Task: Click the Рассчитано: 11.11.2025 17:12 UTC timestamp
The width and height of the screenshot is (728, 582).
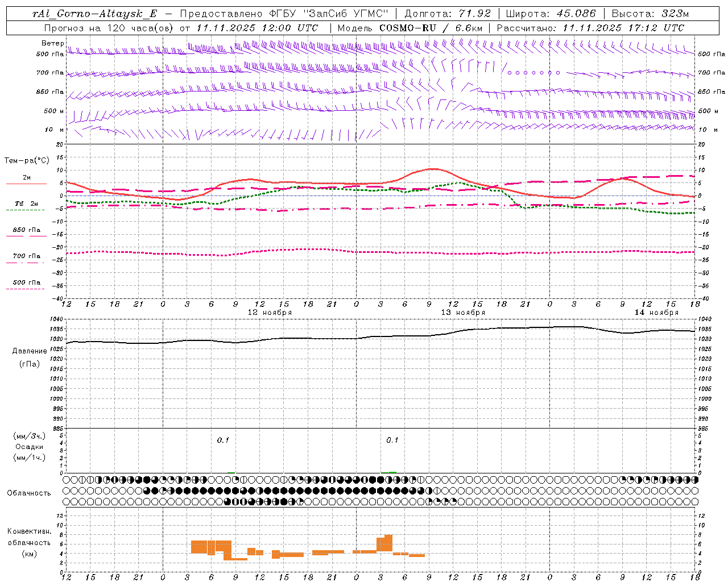Action: click(x=590, y=27)
